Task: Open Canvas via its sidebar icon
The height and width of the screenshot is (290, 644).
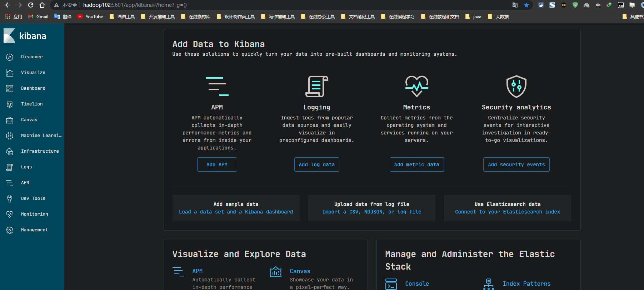Action: tap(10, 120)
